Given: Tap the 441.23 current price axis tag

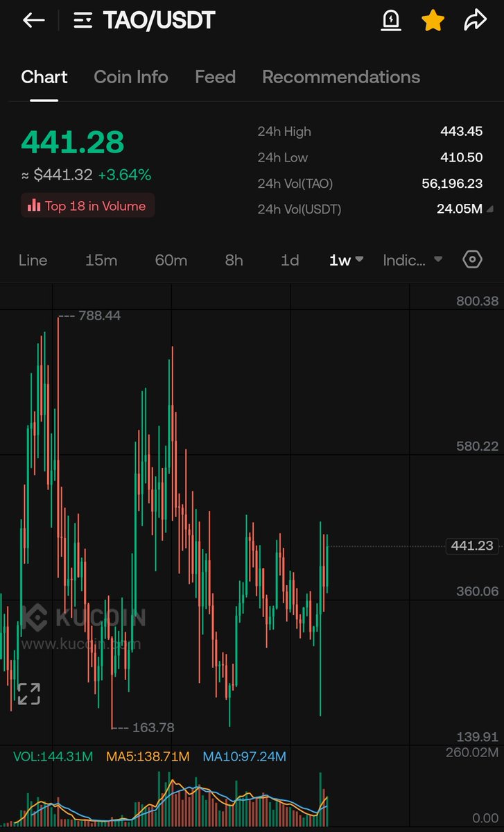Looking at the screenshot, I should [472, 546].
